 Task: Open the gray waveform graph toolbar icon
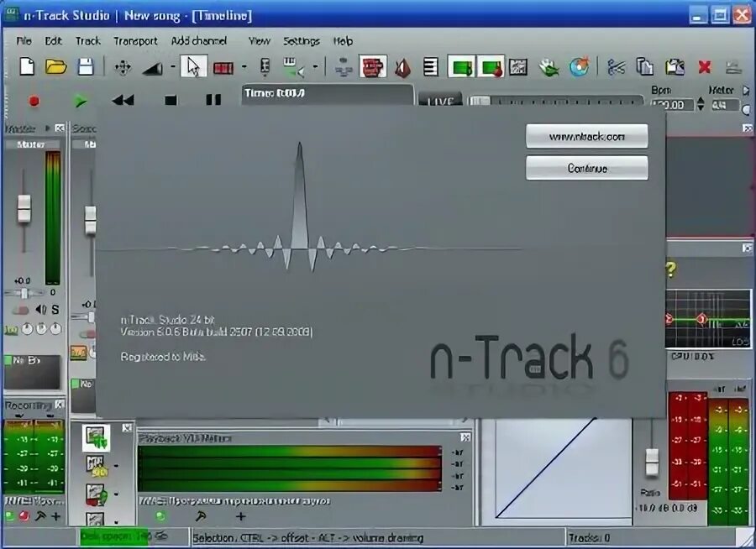coord(518,67)
